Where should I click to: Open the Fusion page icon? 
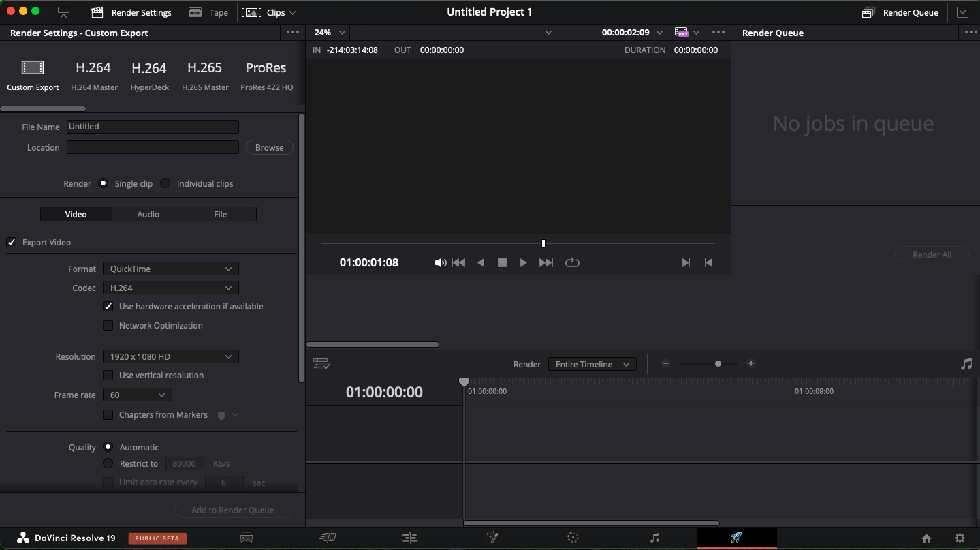pyautogui.click(x=491, y=538)
